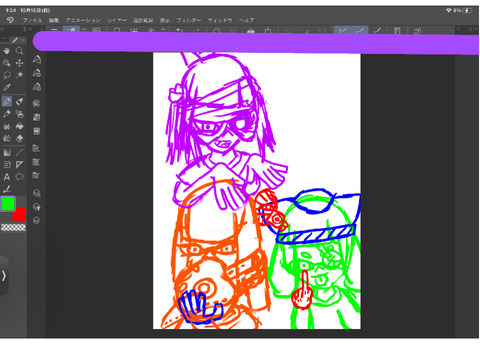Select the Auto select magic wand tool
The image size is (480, 360).
tap(20, 75)
